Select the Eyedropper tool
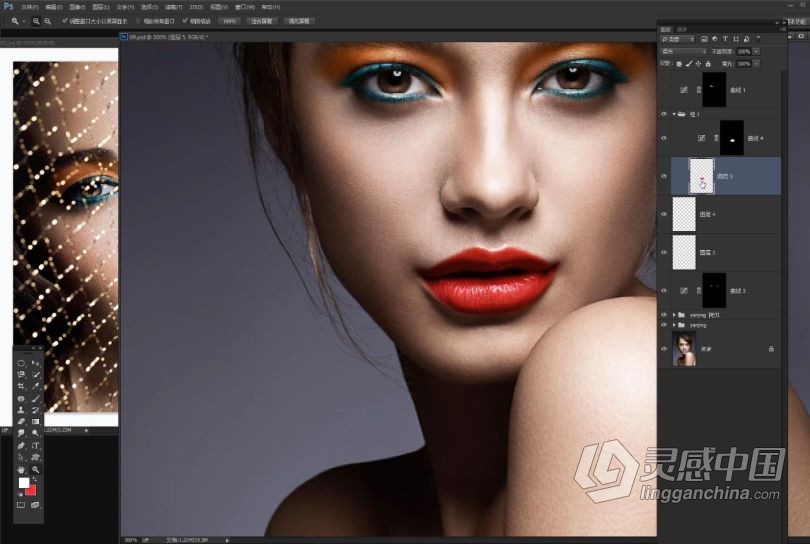Image resolution: width=810 pixels, height=544 pixels. coord(35,386)
